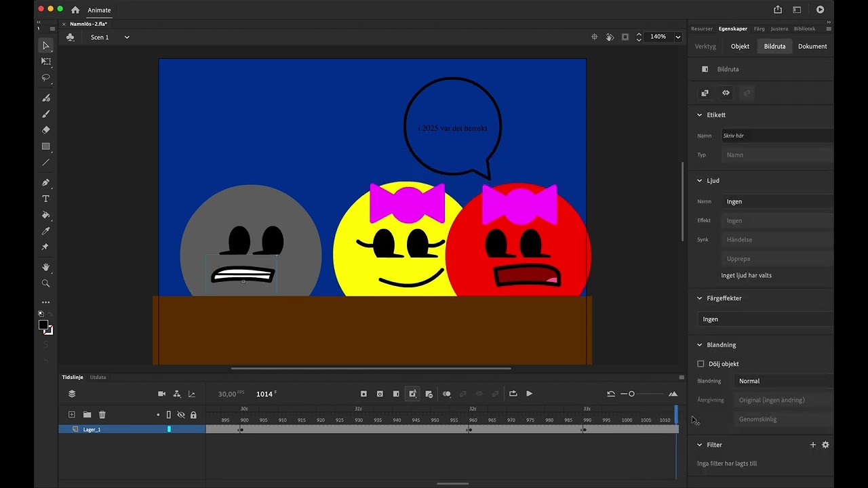868x488 pixels.
Task: Open the filter options gear
Action: coord(825,445)
